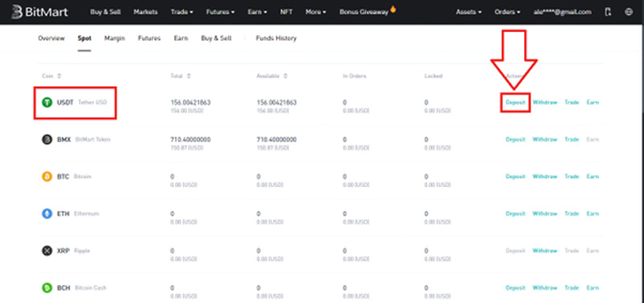Open the Buy & Sell assets tab
This screenshot has width=644, height=303.
(216, 38)
